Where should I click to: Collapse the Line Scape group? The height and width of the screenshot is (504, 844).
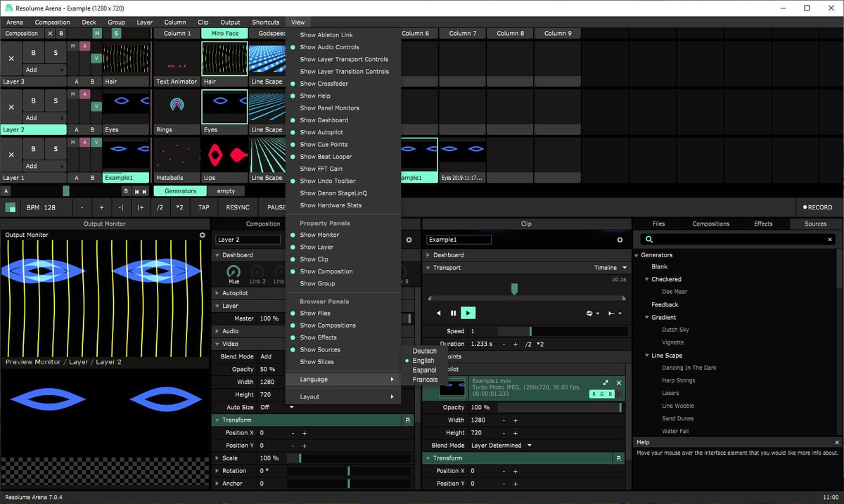(646, 356)
